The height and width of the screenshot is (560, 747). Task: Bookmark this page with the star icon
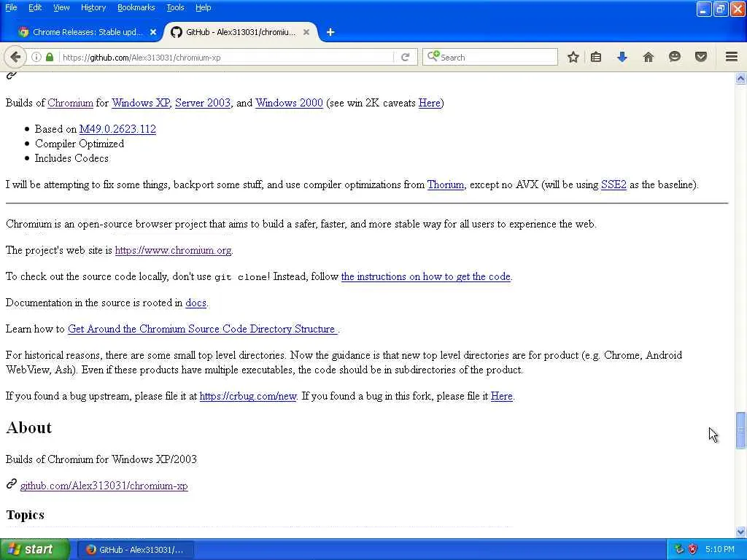click(573, 57)
